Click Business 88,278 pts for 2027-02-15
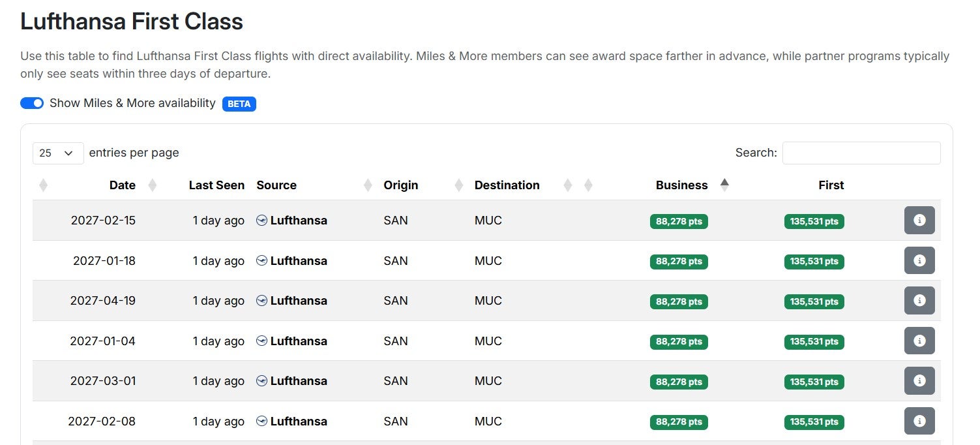Screen dimensions: 980x445 (679, 221)
